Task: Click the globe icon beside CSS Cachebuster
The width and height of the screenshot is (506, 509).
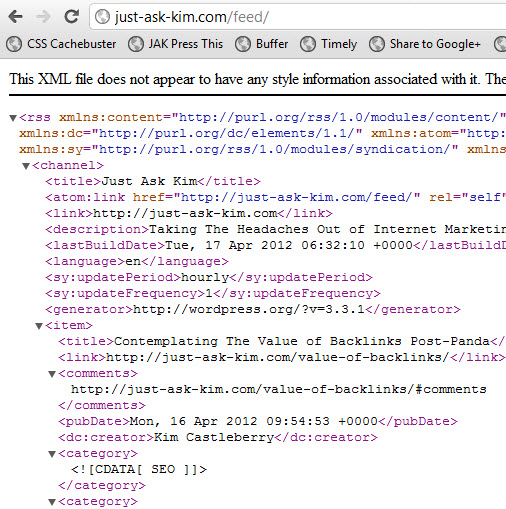Action: point(14,44)
